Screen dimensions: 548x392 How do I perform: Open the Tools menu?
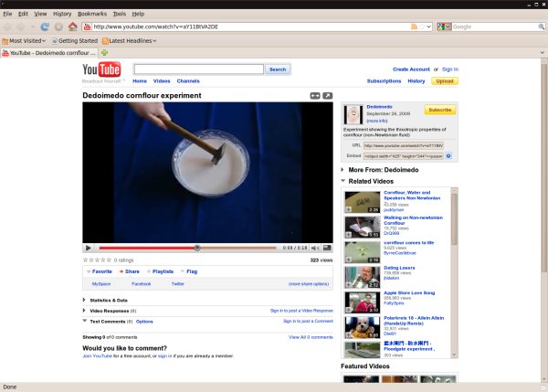click(x=120, y=14)
